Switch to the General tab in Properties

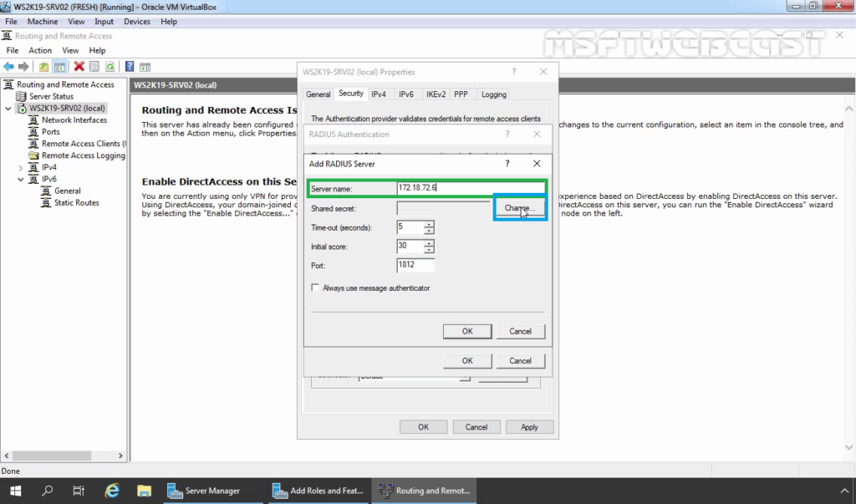318,94
